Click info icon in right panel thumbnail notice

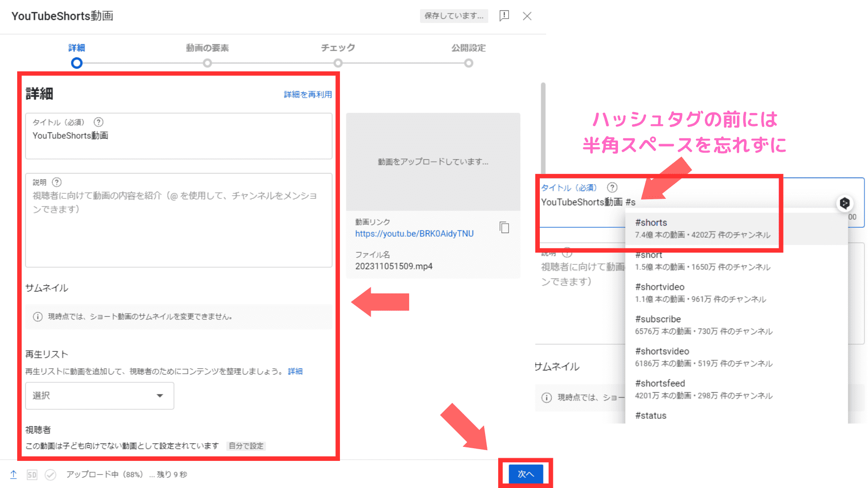pyautogui.click(x=547, y=398)
